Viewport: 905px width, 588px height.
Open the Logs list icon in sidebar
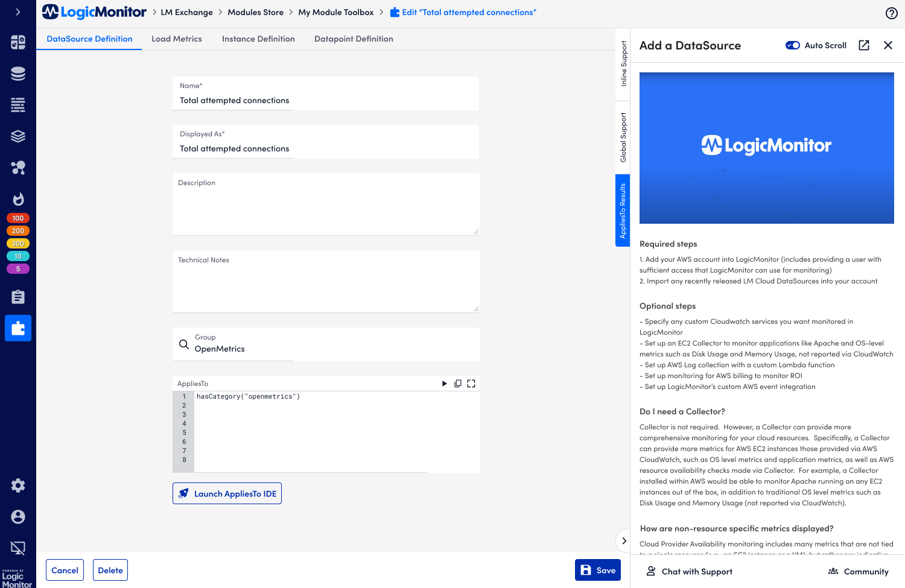tap(18, 105)
